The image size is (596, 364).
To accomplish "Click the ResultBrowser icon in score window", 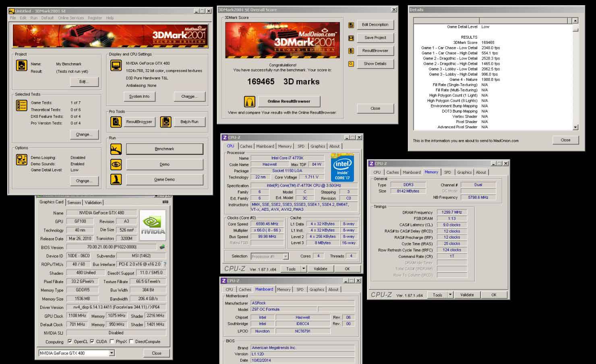I will [x=351, y=51].
